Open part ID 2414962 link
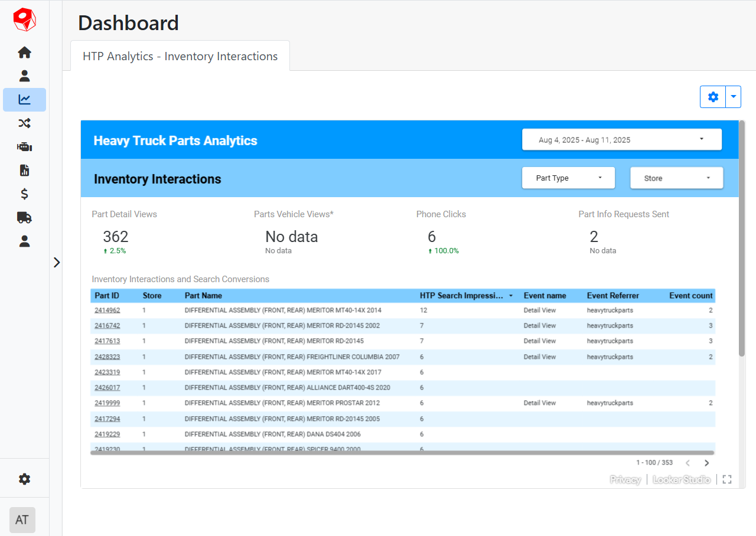Image resolution: width=756 pixels, height=536 pixels. click(x=107, y=310)
